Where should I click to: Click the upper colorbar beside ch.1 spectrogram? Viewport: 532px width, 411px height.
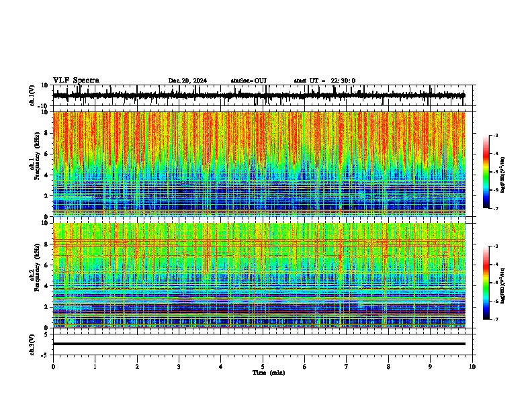[x=486, y=172]
